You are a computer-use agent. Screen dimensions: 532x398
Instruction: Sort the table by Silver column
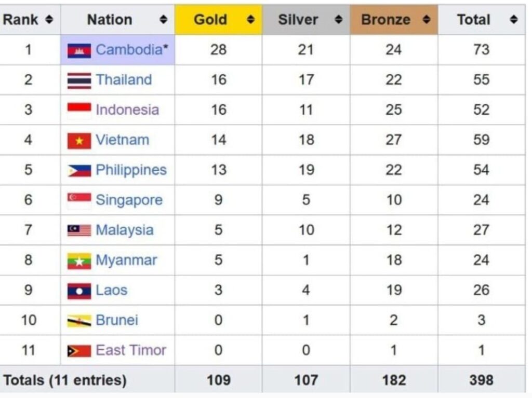coord(338,19)
